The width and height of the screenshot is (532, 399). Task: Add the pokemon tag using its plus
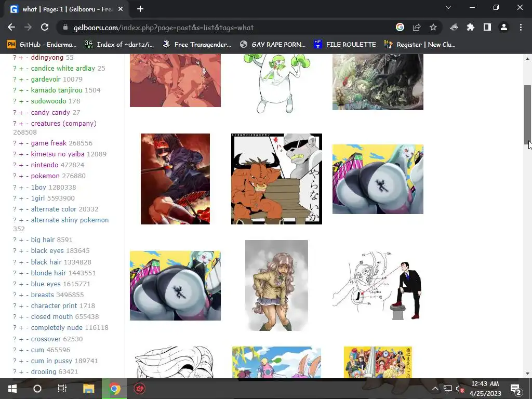pos(21,176)
